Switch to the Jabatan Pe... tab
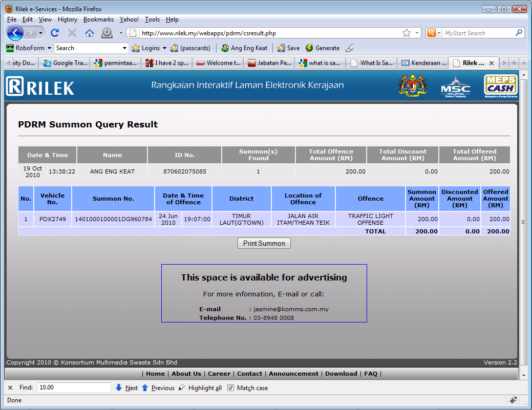 269,63
